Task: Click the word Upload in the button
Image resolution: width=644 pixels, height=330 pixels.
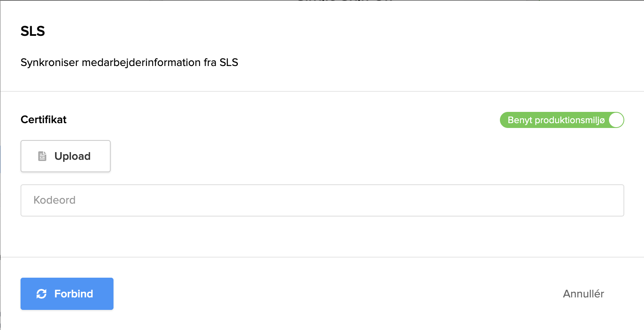Action: click(x=72, y=156)
